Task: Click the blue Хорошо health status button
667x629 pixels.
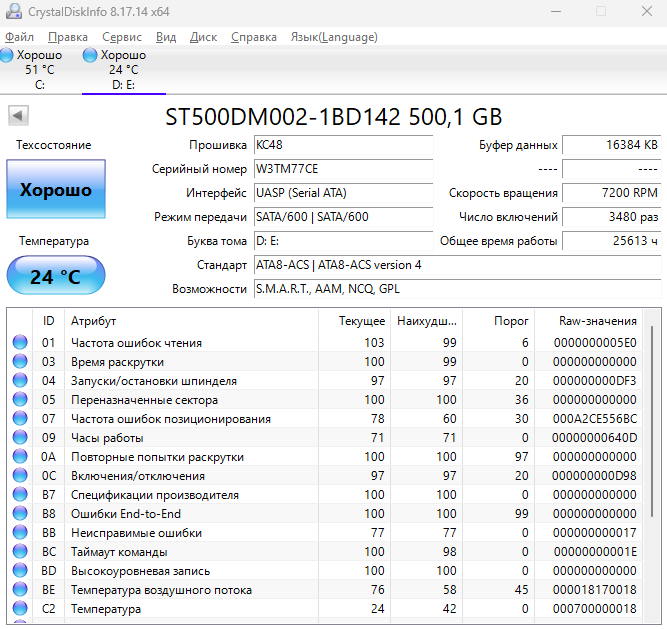Action: [56, 189]
